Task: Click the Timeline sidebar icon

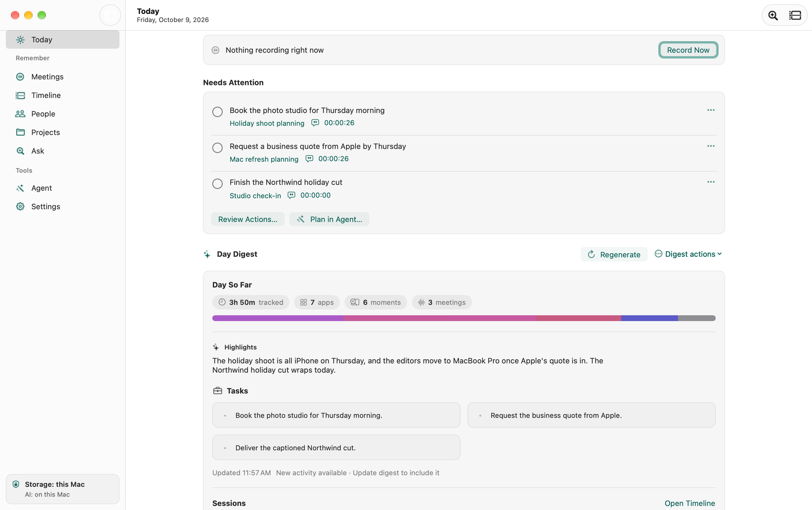Action: coord(20,95)
